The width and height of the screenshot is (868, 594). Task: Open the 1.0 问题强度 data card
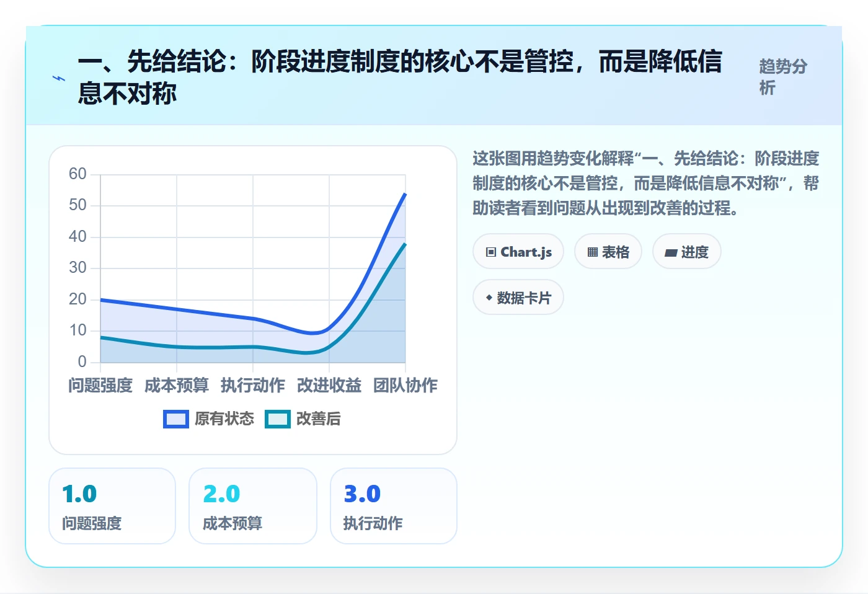(112, 506)
